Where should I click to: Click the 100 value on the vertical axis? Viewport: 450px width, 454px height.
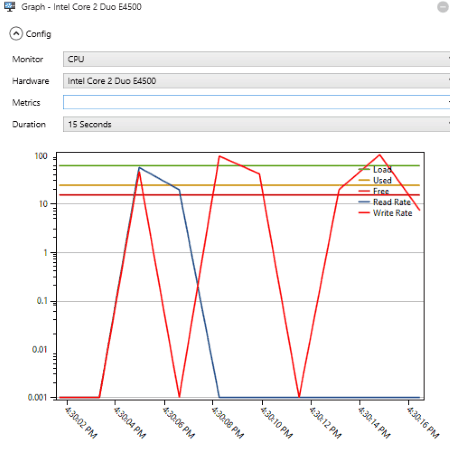point(41,156)
